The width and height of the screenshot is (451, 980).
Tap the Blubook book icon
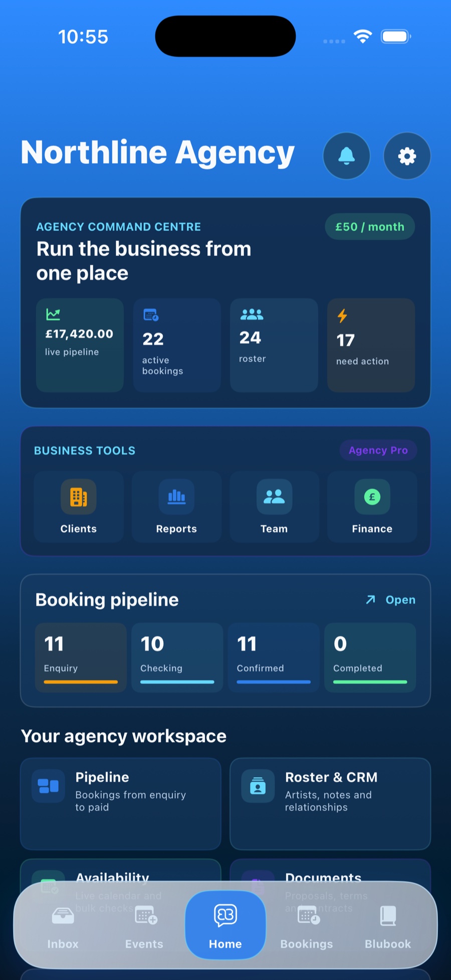coord(388,916)
